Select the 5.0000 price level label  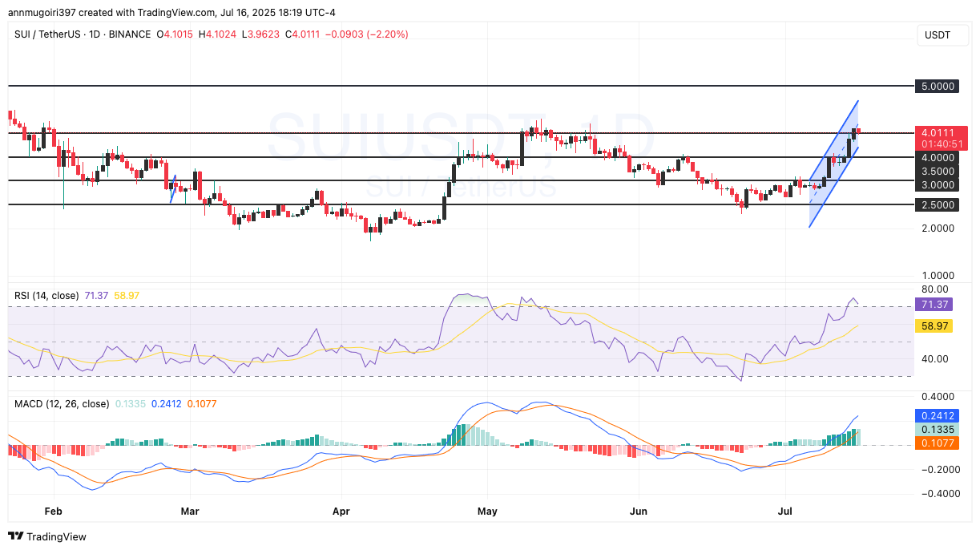click(x=937, y=86)
